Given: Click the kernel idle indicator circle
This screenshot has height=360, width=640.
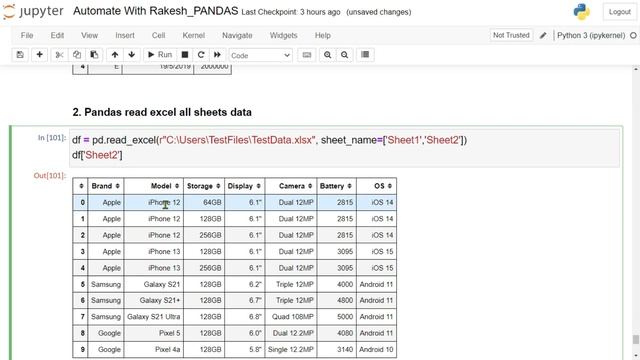Looking at the screenshot, I should pyautogui.click(x=633, y=36).
